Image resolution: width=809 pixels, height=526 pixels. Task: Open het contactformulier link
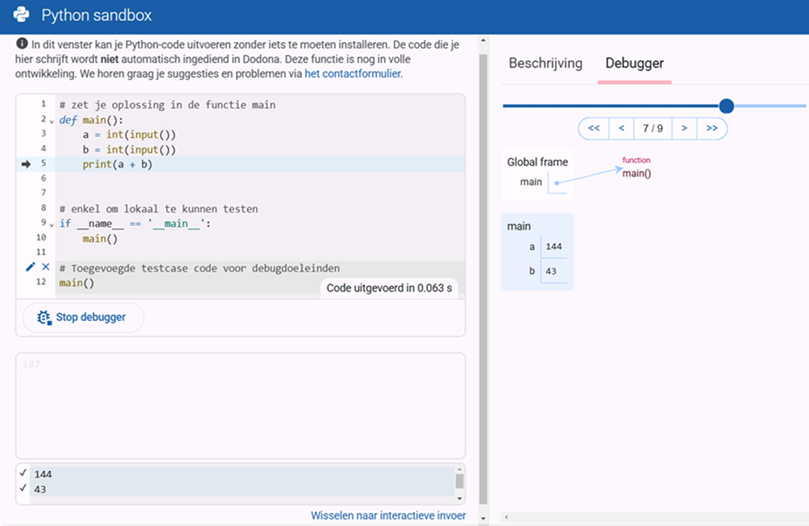point(353,73)
